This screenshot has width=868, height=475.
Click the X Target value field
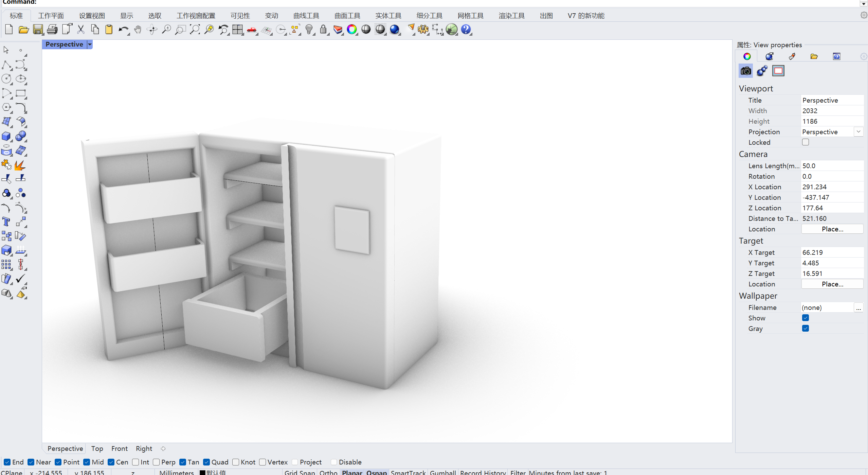pyautogui.click(x=832, y=252)
